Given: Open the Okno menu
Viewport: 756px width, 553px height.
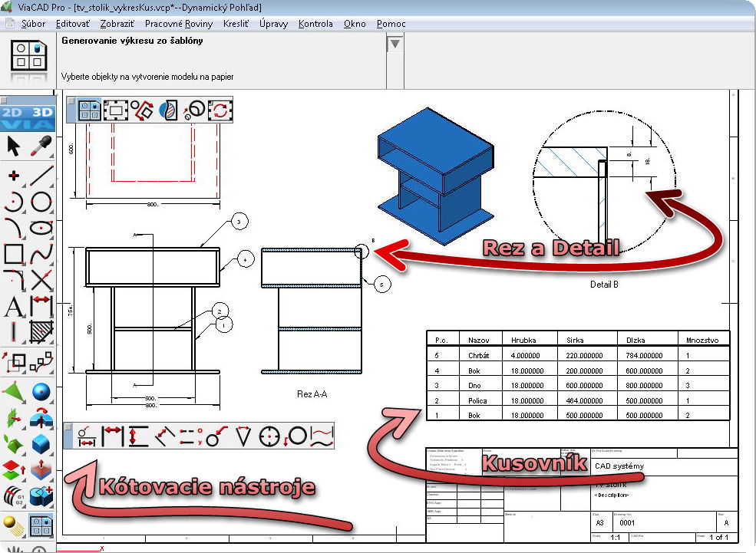Looking at the screenshot, I should [x=355, y=24].
